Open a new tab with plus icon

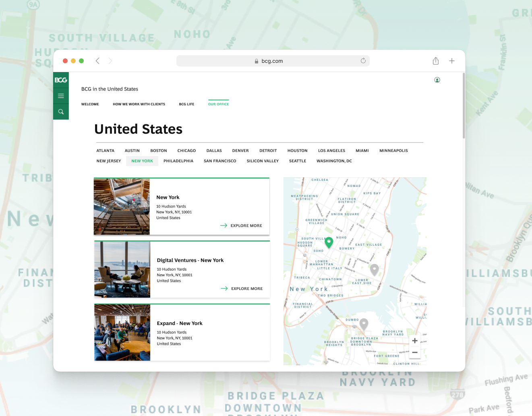[x=452, y=61]
